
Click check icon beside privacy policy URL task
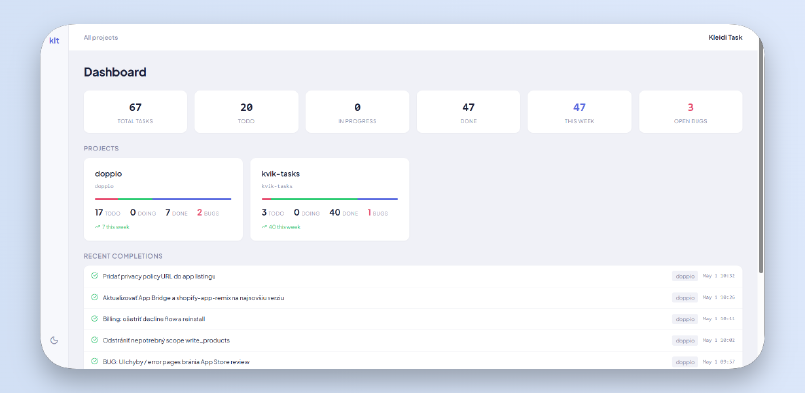94,276
